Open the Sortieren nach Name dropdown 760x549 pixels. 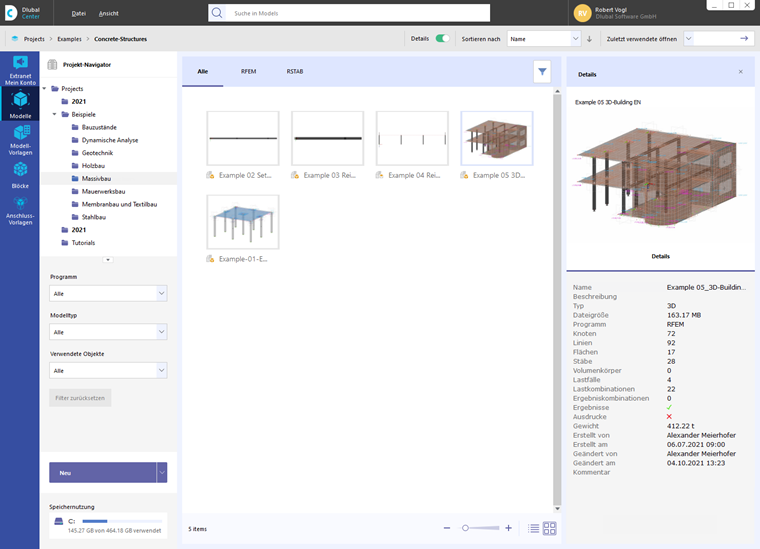point(543,39)
